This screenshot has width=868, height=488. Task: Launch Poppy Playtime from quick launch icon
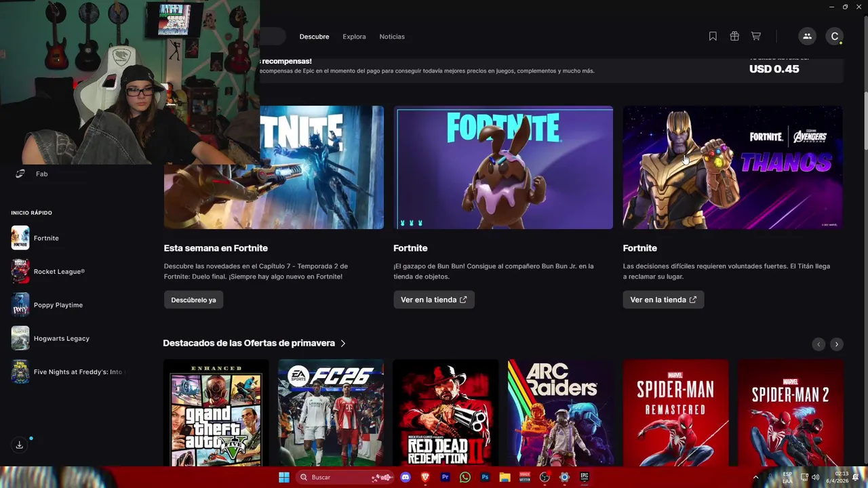20,305
